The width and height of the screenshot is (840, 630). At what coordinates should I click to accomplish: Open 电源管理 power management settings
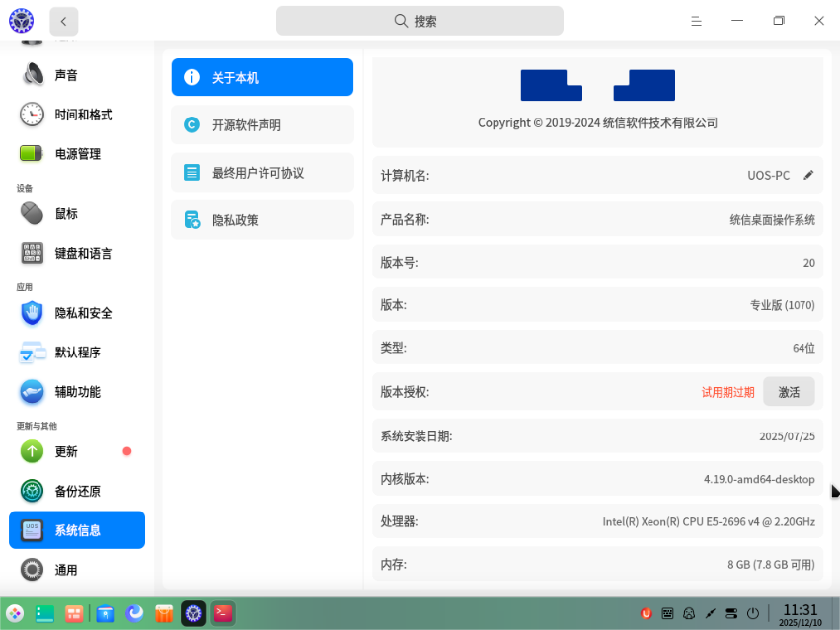[77, 153]
